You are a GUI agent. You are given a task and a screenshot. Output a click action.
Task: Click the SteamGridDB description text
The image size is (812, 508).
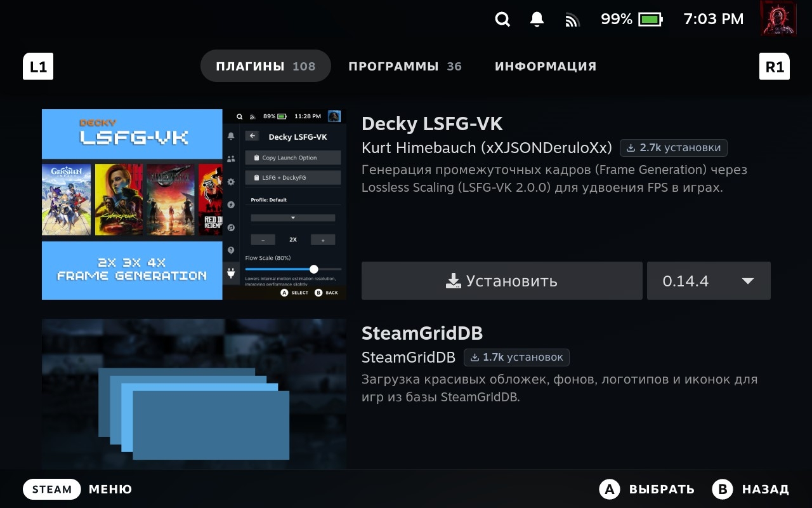(x=560, y=389)
